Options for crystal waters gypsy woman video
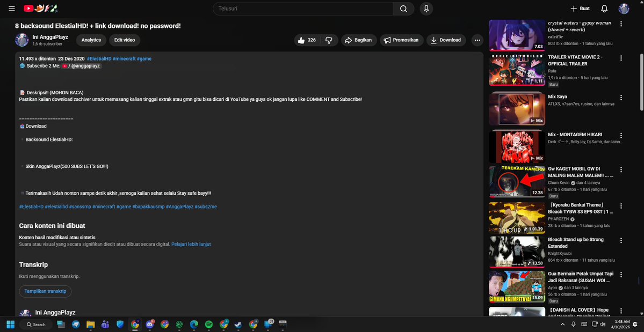Screen dimensions: 644x332 tap(621, 24)
